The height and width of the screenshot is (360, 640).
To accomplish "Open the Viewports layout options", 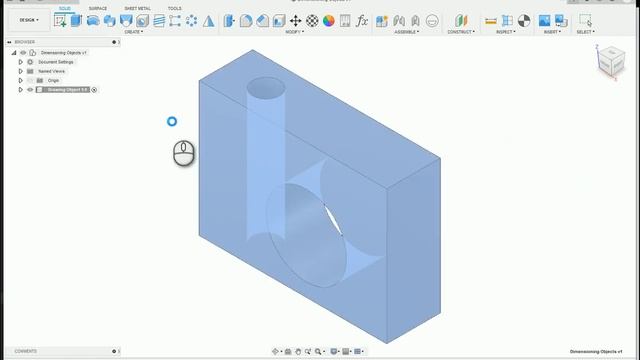I will [358, 351].
